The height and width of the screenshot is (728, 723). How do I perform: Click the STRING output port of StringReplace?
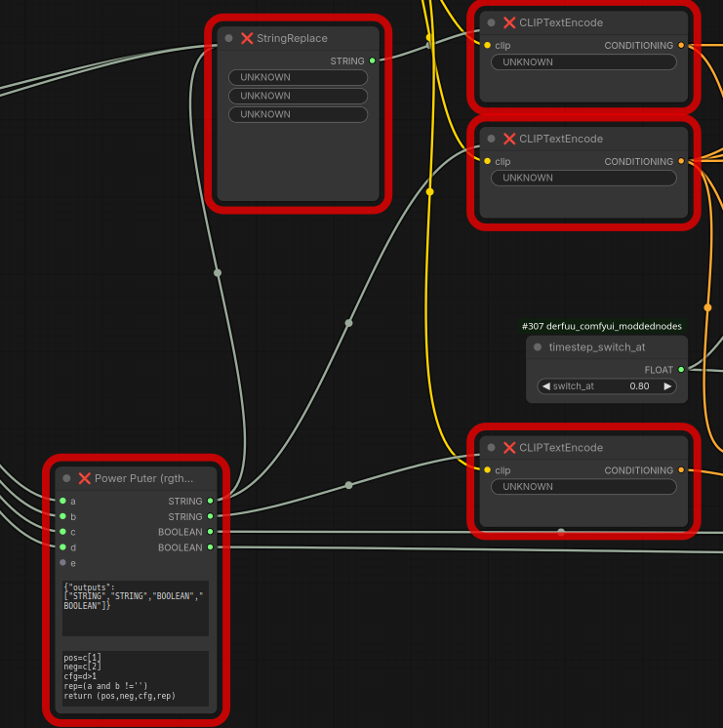click(373, 61)
